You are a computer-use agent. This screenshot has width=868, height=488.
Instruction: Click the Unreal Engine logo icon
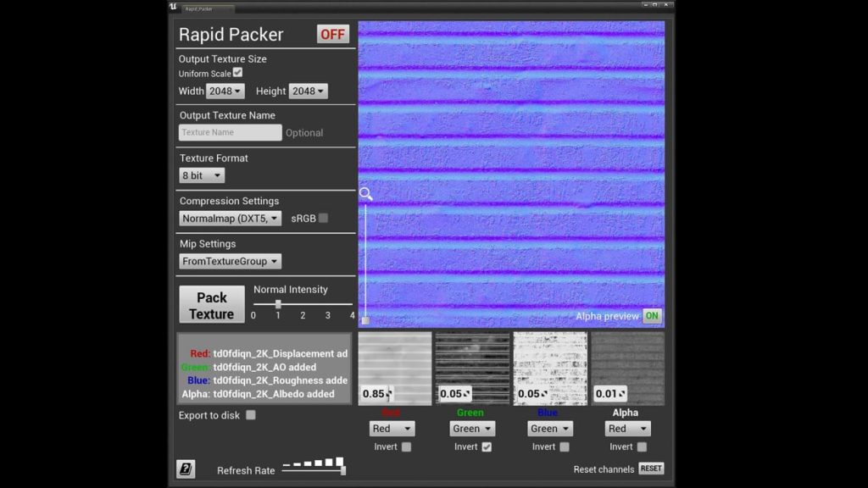(x=173, y=6)
